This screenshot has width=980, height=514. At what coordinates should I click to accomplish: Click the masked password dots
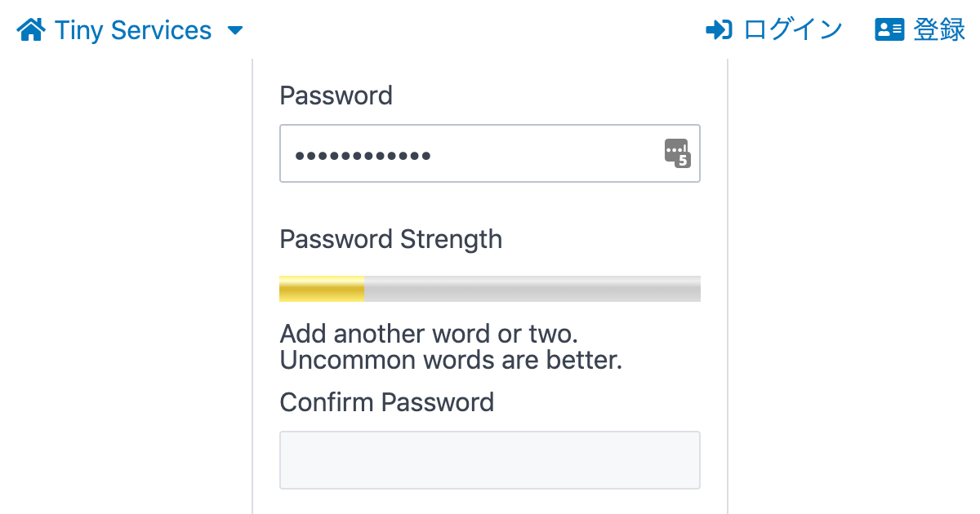click(x=363, y=155)
